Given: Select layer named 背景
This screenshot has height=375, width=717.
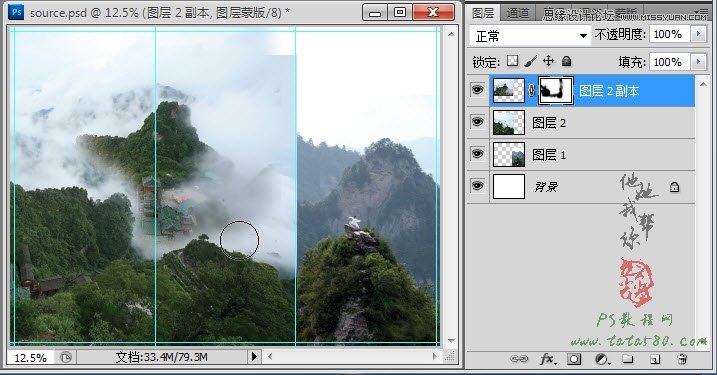Looking at the screenshot, I should (x=546, y=187).
